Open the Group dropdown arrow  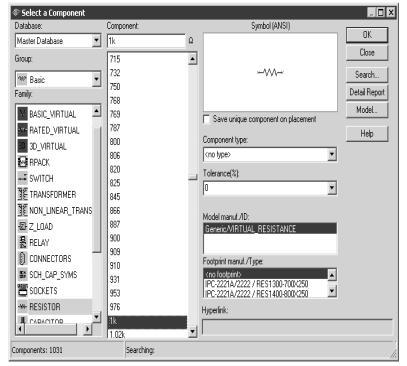coord(96,79)
